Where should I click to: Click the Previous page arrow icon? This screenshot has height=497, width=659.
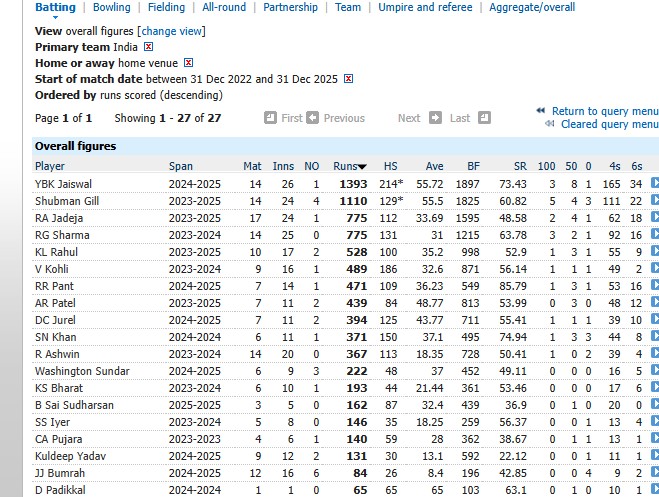313,118
